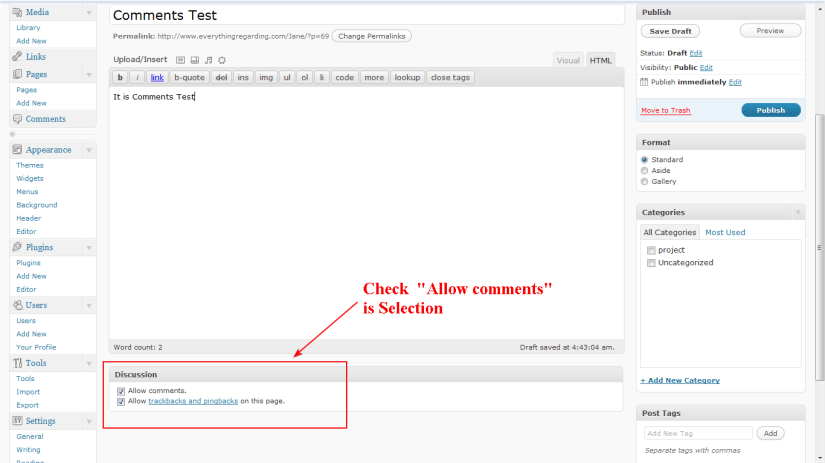The width and height of the screenshot is (825, 463).
Task: Open Widgets under Appearance
Action: pos(30,178)
